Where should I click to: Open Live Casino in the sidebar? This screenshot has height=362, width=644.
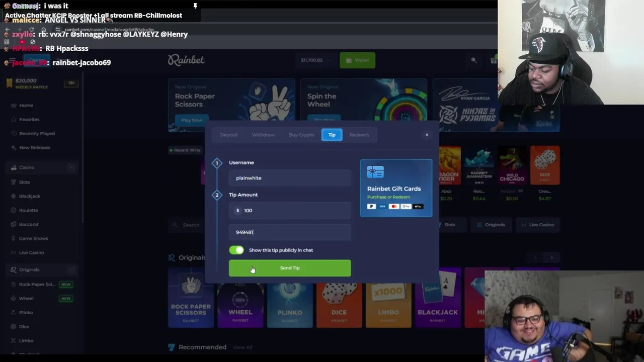(31, 252)
